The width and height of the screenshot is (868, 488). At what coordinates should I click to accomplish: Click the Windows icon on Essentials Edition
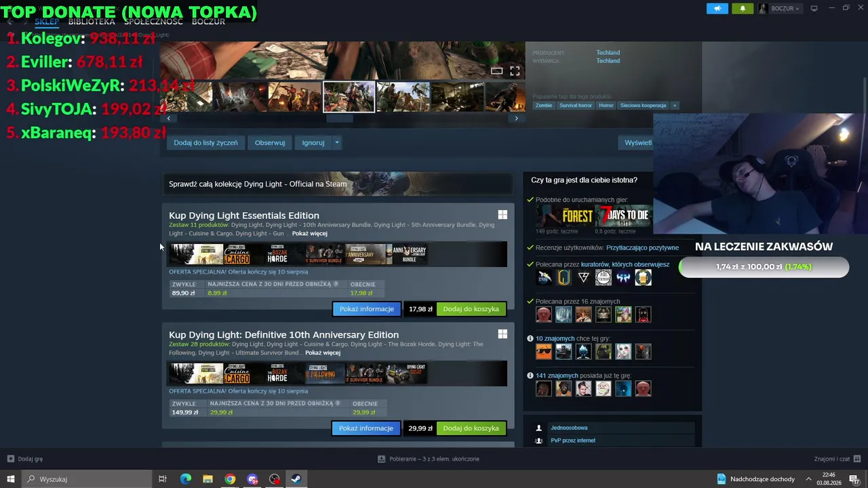[502, 215]
